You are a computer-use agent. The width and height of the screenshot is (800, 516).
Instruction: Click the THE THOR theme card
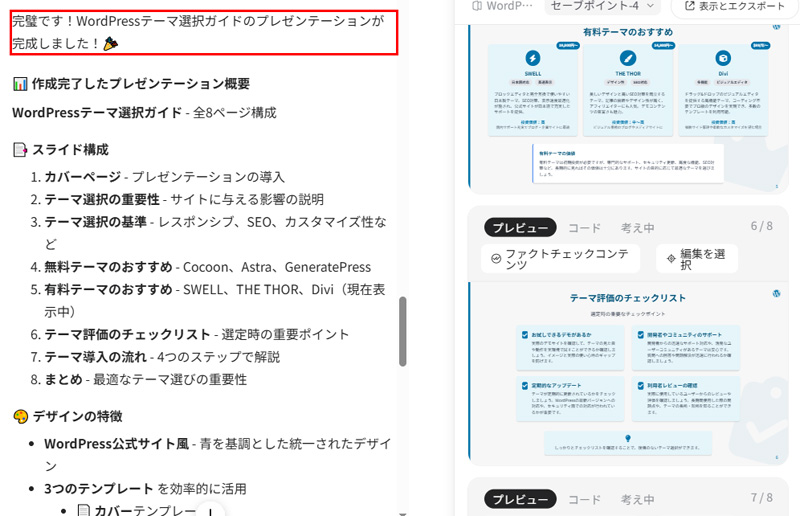point(628,90)
